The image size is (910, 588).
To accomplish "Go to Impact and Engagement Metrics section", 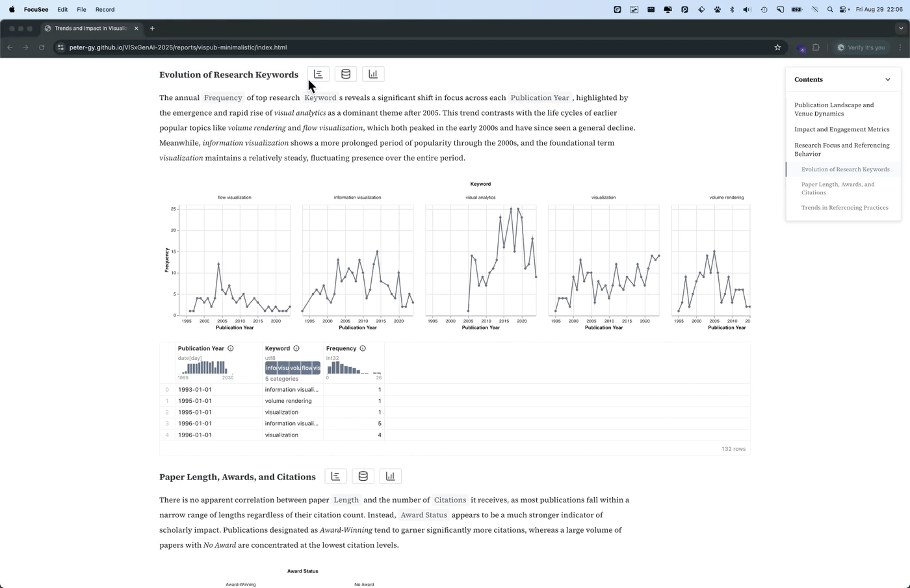I will (x=842, y=129).
